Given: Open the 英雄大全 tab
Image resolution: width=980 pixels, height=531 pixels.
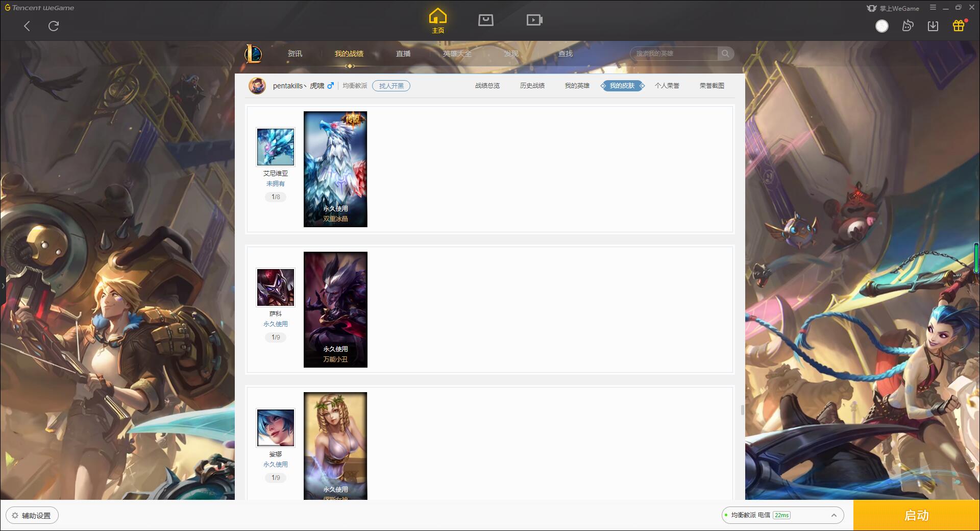Looking at the screenshot, I should point(457,54).
